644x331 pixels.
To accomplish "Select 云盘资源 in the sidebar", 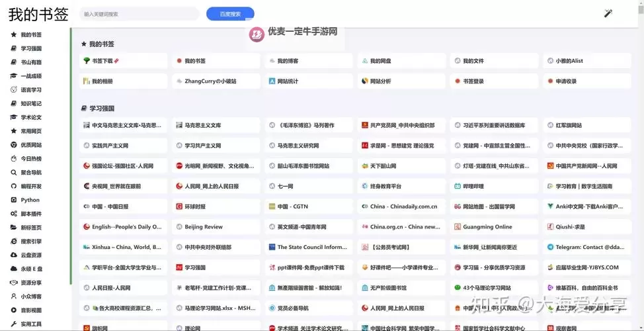I will coord(31,255).
